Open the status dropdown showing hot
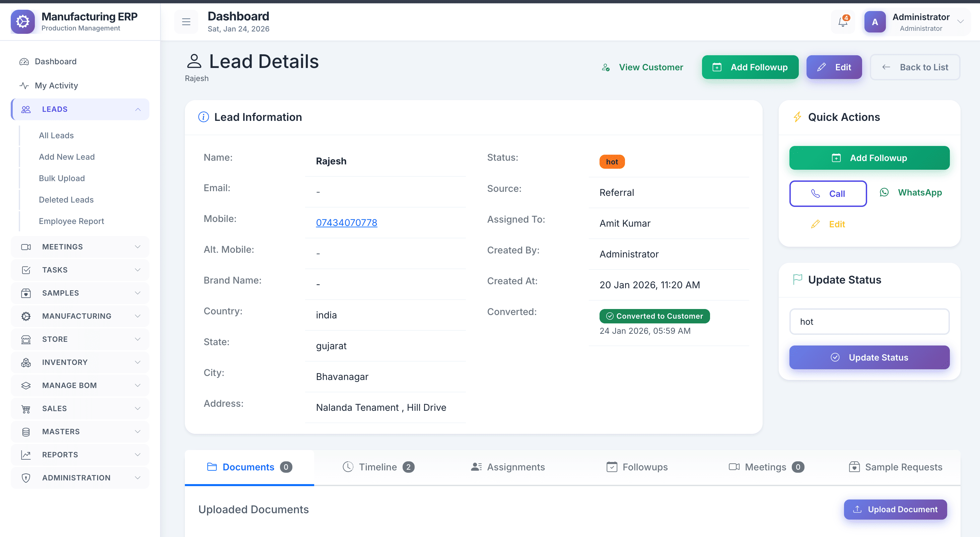Image resolution: width=980 pixels, height=537 pixels. [x=869, y=322]
